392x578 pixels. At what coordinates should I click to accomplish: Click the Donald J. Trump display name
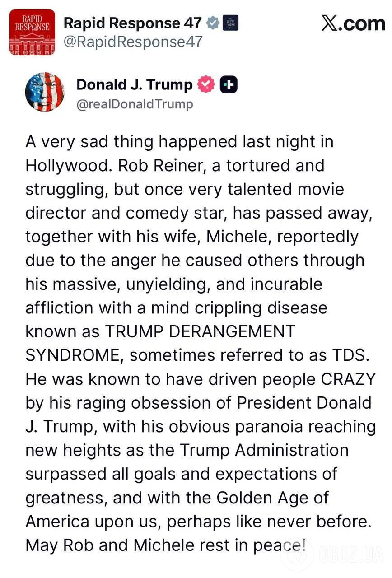coord(134,84)
